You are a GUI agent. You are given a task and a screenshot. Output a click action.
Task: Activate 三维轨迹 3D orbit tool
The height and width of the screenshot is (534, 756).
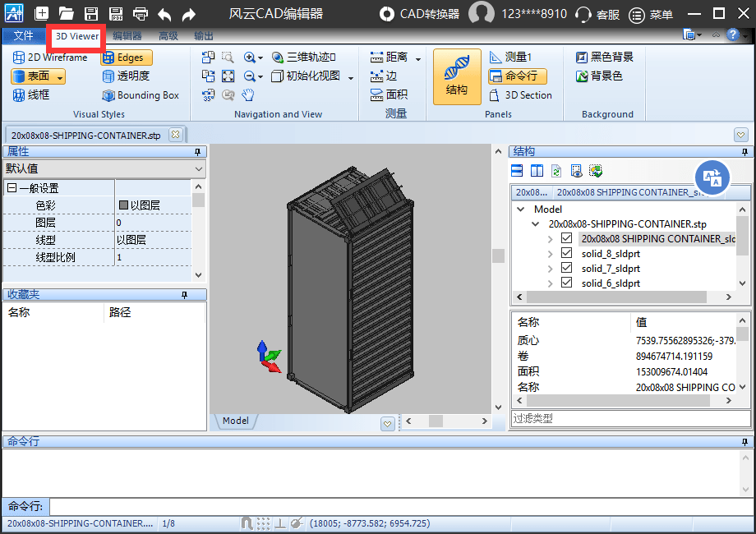click(x=304, y=58)
